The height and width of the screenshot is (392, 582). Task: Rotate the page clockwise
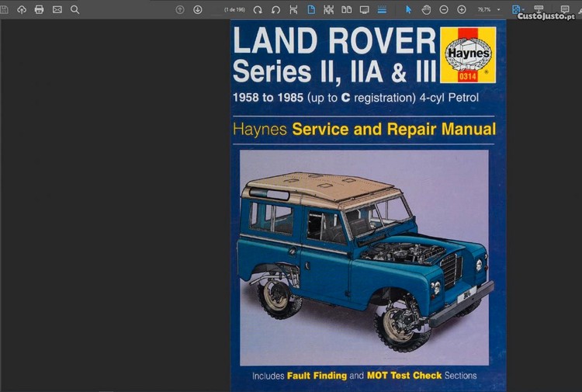point(258,9)
